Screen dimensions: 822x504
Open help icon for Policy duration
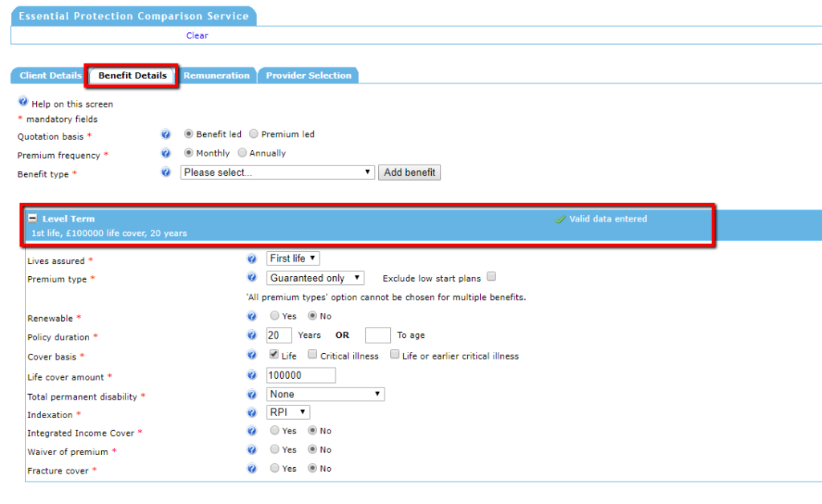point(251,335)
